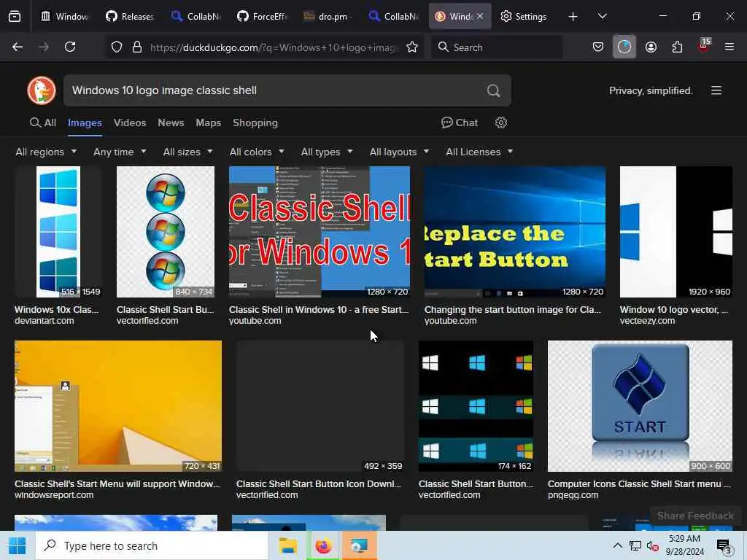This screenshot has width=747, height=560.
Task: Switch to the dro.pm tab
Action: [x=329, y=16]
